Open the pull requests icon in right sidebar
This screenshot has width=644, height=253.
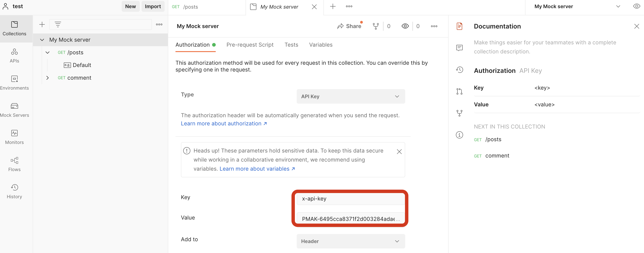point(459,91)
